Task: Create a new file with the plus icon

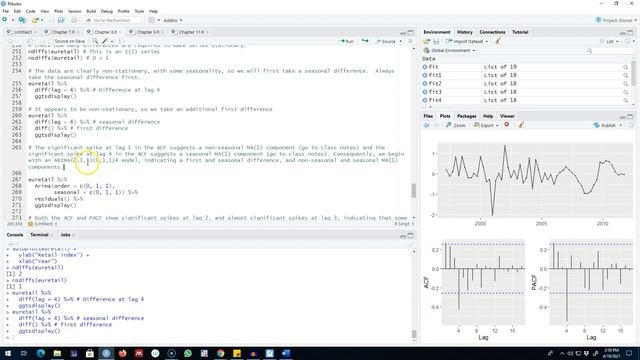Action: [x=4, y=20]
